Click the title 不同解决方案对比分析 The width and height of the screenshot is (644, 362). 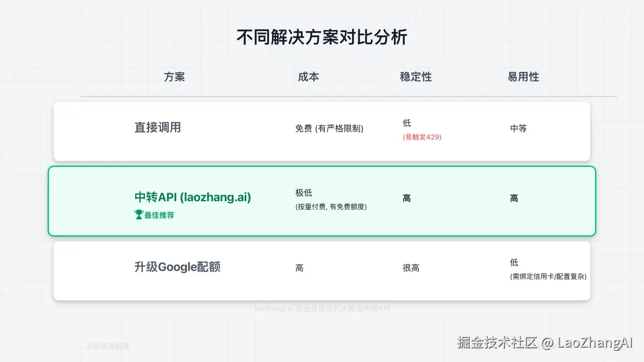click(322, 38)
